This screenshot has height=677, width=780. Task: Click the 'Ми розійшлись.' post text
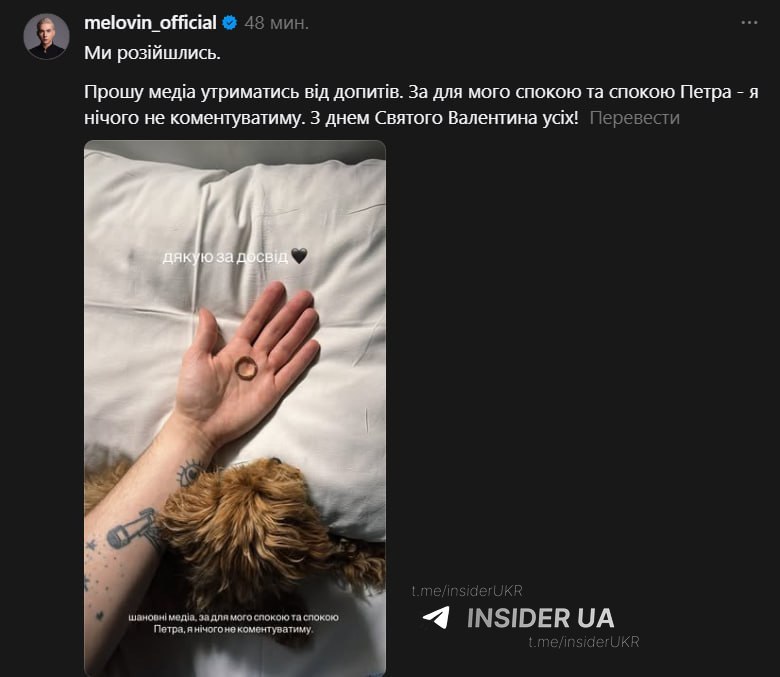click(152, 53)
